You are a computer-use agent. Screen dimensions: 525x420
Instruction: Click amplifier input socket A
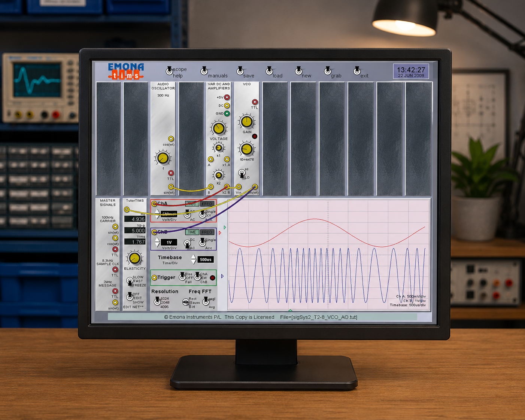[211, 159]
